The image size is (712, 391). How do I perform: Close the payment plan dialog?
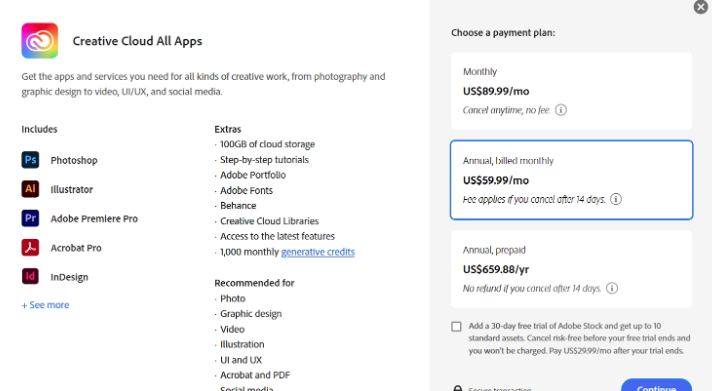[701, 7]
